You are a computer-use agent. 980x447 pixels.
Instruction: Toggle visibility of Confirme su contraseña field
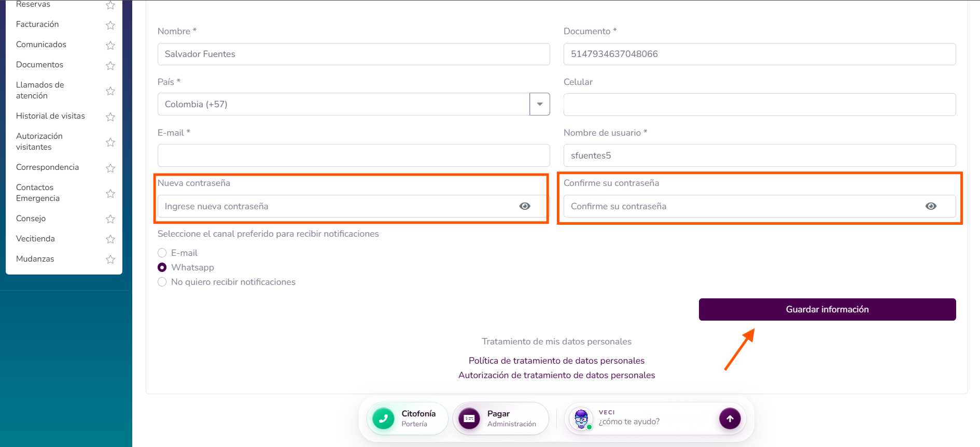pos(931,206)
